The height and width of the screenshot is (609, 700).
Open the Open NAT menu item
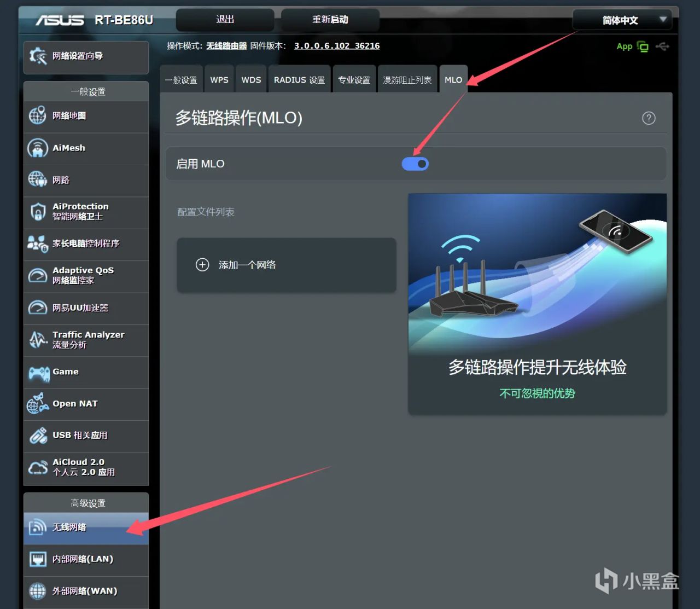click(86, 404)
